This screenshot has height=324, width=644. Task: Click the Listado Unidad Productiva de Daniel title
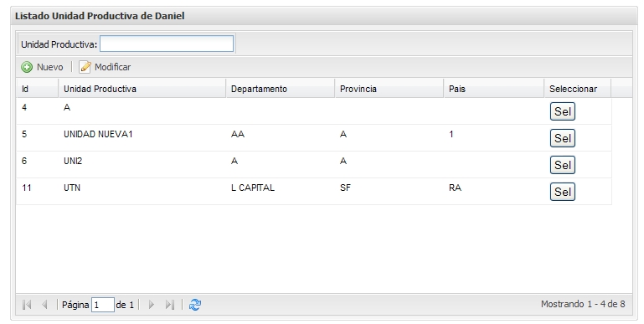100,16
